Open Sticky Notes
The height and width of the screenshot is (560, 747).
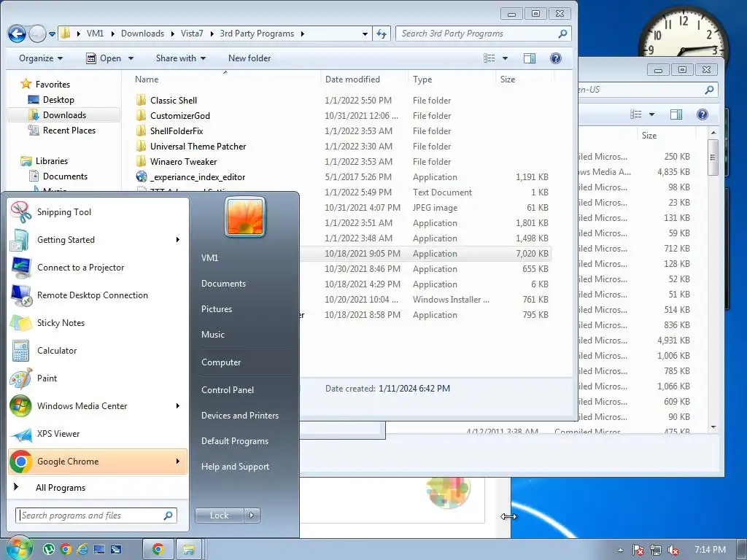(x=97, y=322)
